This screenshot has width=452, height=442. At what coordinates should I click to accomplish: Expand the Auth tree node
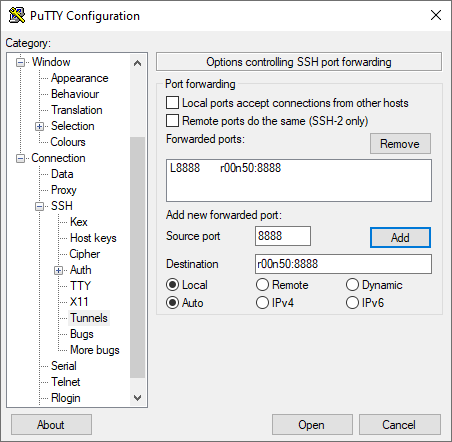click(x=58, y=270)
